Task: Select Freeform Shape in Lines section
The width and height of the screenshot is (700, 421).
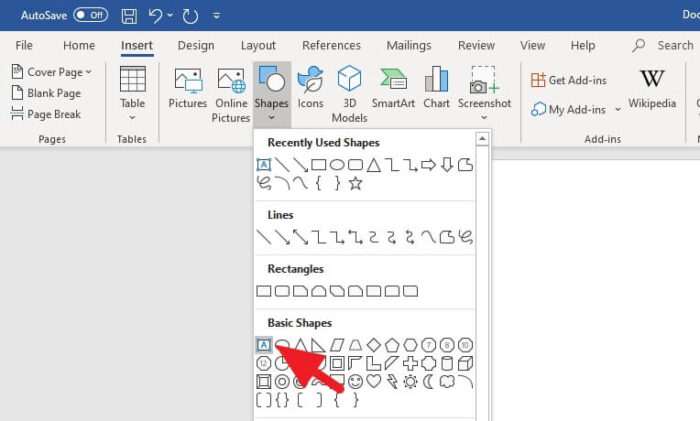Action: [x=447, y=237]
